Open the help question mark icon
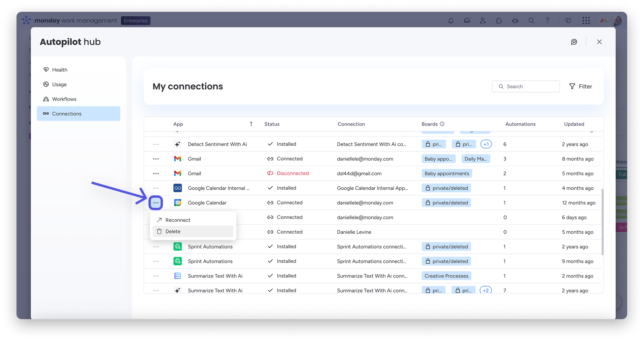This screenshot has height=341, width=644. 547,21
